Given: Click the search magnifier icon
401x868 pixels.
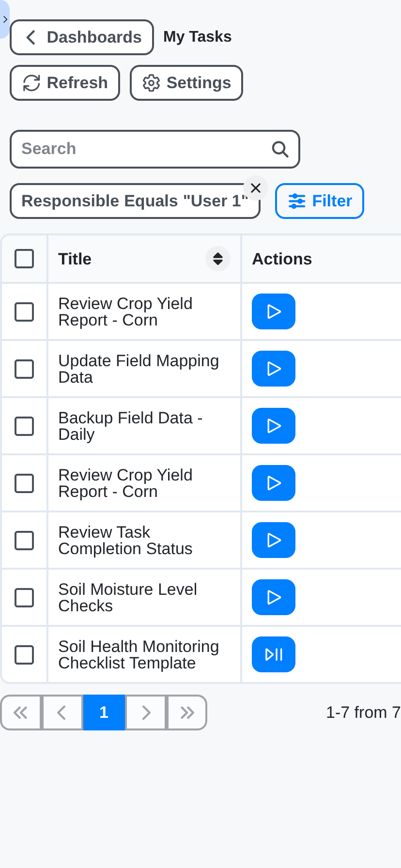Looking at the screenshot, I should 280,149.
